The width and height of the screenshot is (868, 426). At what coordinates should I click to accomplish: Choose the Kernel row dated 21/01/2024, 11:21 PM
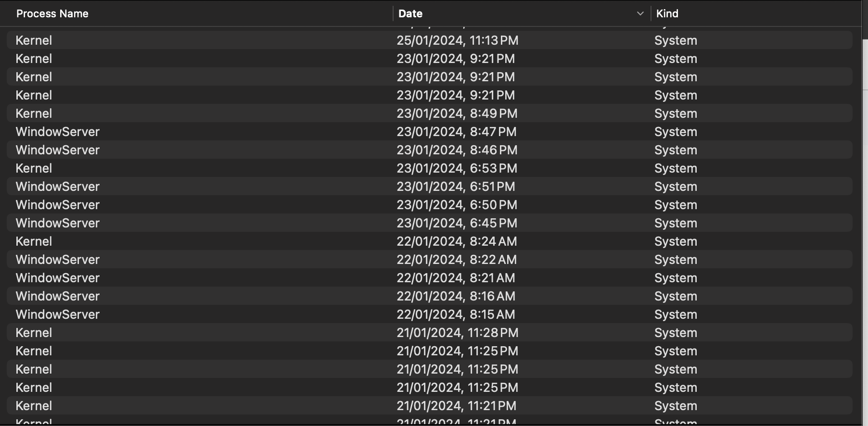[430, 406]
